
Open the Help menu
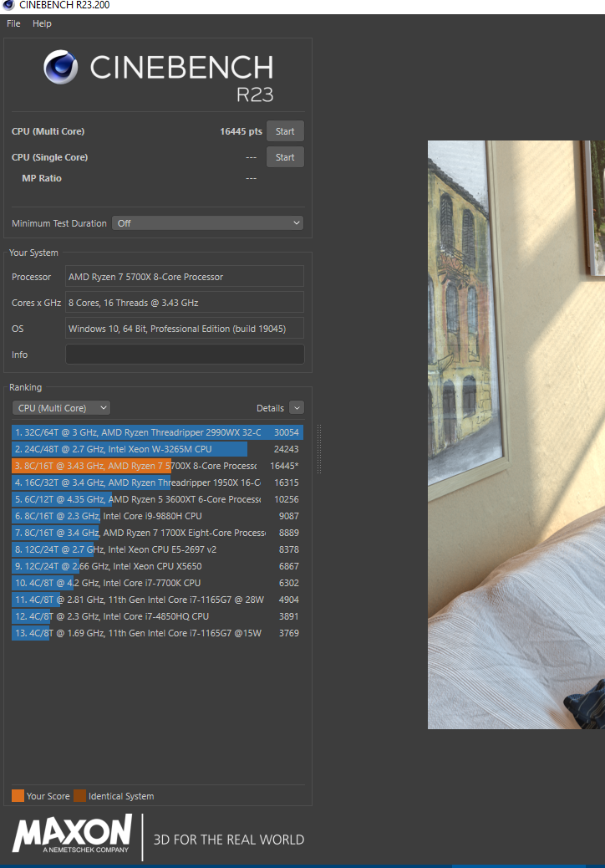(42, 23)
